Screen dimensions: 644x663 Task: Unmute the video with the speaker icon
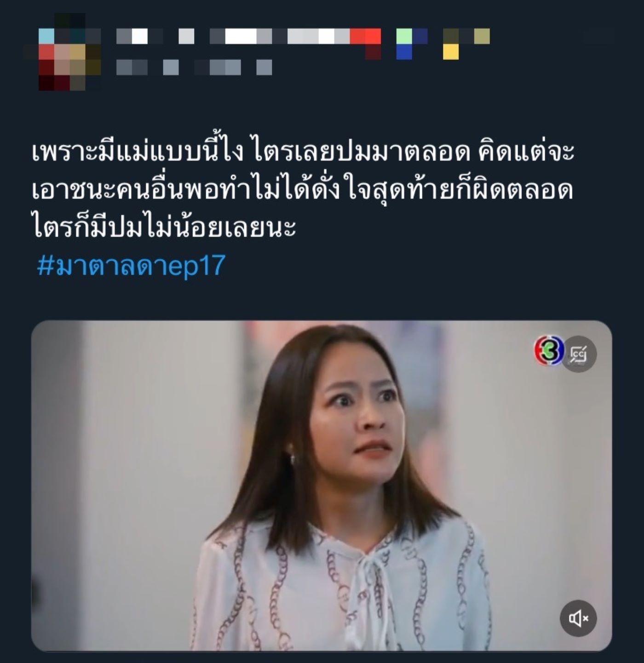(x=578, y=618)
